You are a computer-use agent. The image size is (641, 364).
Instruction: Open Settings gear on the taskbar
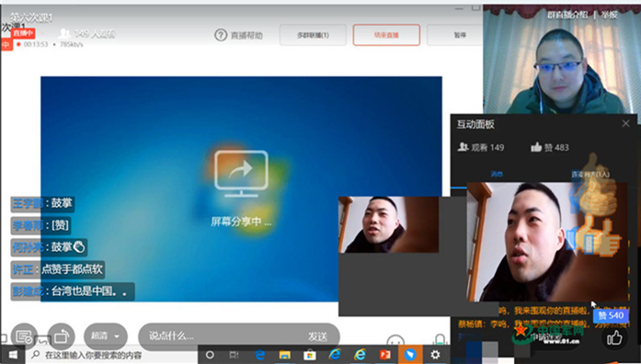[435, 355]
